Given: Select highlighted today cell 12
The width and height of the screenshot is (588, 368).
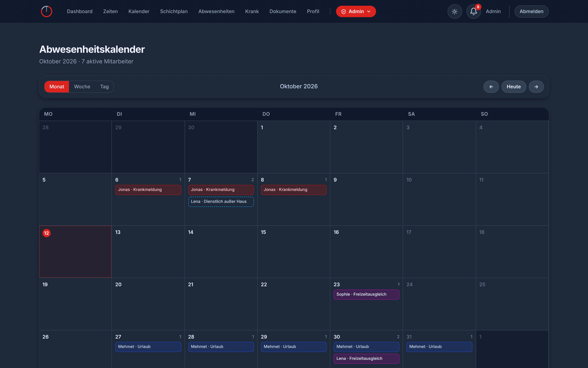Looking at the screenshot, I should (x=75, y=252).
